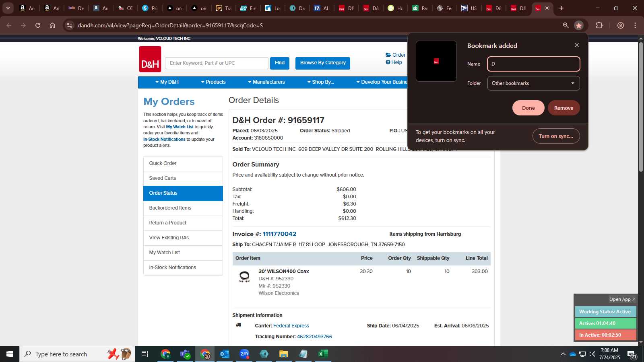Open In-Stock Notifications link in the description

[x=164, y=139]
